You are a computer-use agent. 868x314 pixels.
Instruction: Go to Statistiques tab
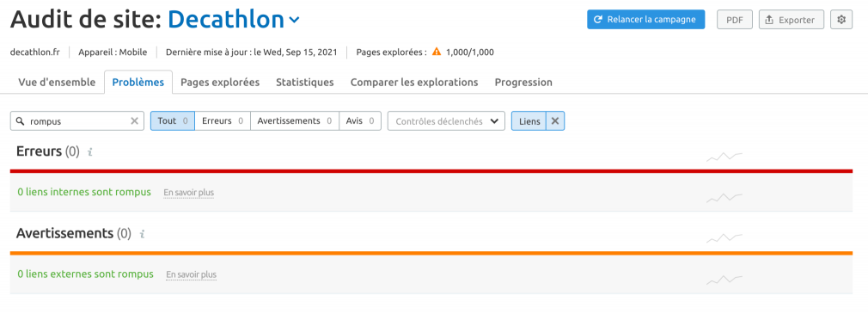click(x=305, y=82)
